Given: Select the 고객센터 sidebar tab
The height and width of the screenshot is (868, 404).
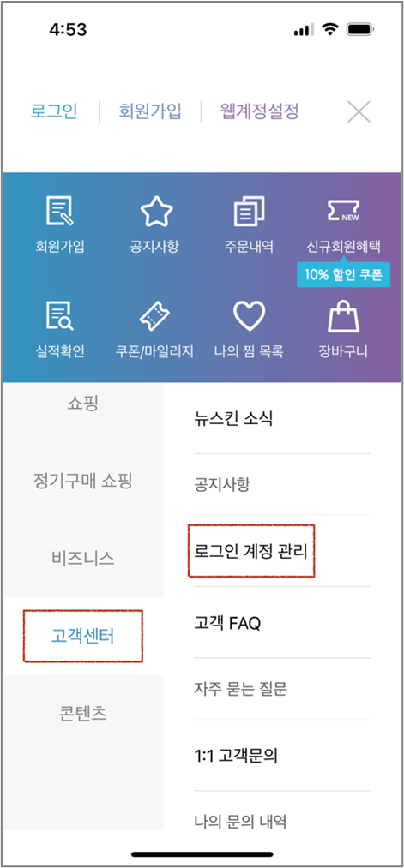Looking at the screenshot, I should [x=82, y=636].
